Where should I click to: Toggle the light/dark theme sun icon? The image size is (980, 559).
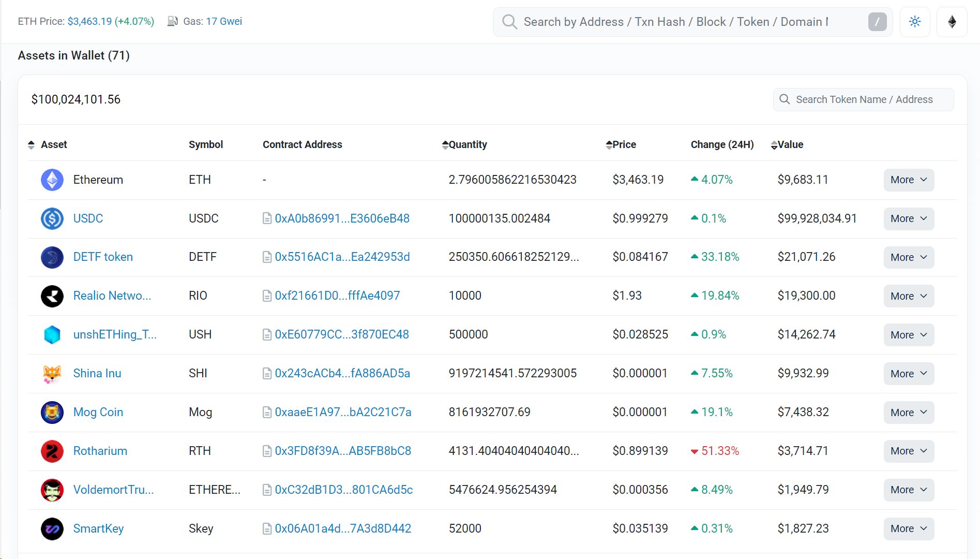(x=915, y=22)
